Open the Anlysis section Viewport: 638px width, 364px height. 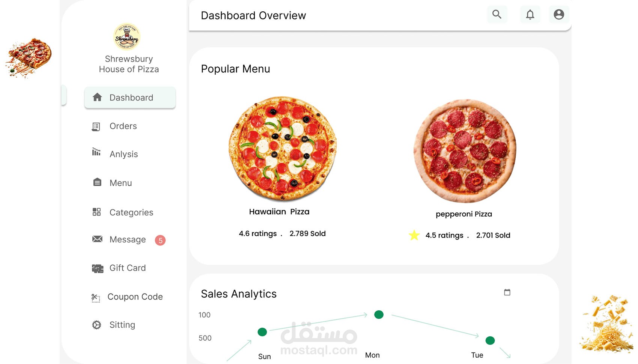pos(123,154)
